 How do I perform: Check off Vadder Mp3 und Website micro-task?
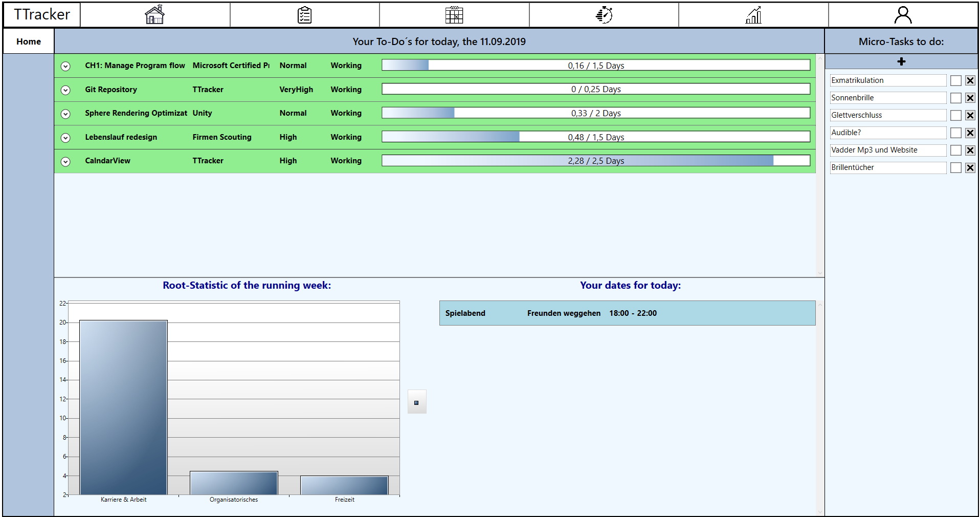956,150
